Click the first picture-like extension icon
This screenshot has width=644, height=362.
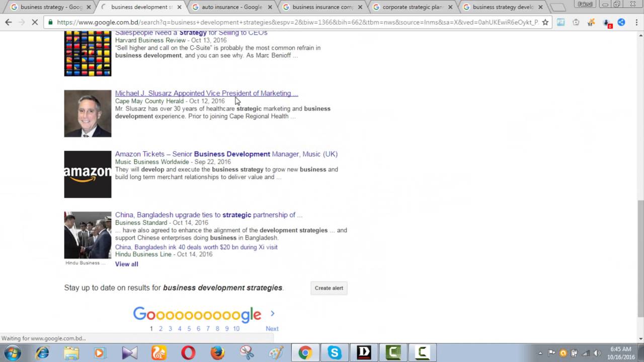[560, 22]
